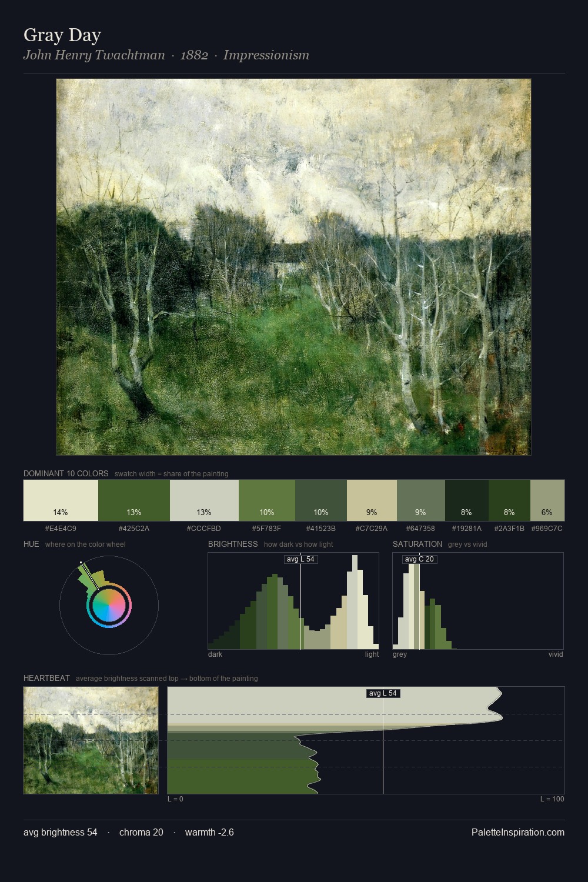
Task: Click the 'HEARTBEAT' section heading
Action: (x=46, y=678)
